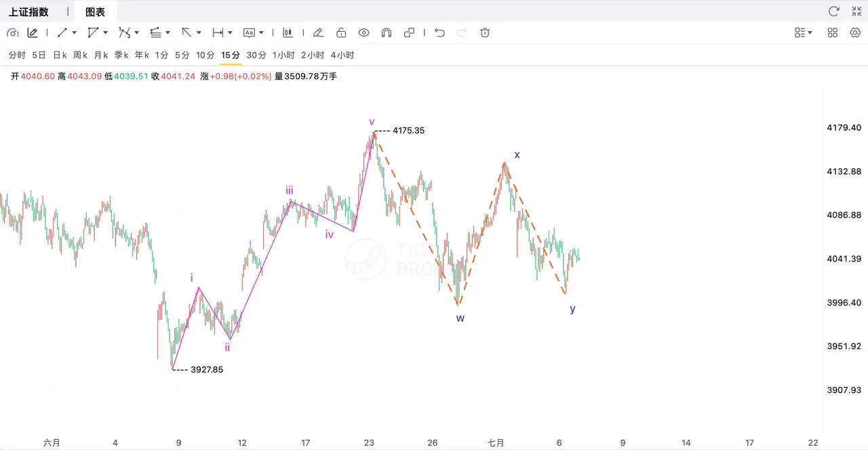Click the 七月 date axis label

(x=496, y=443)
